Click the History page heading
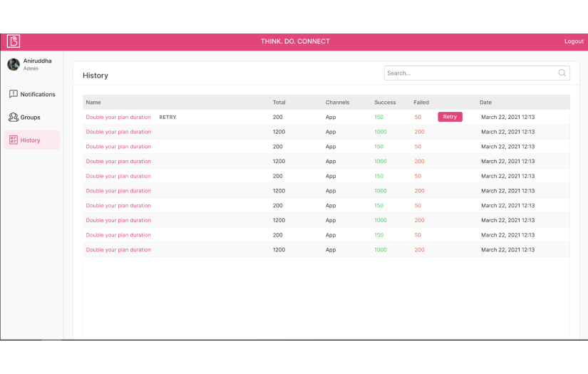This screenshot has height=374, width=588. 96,76
